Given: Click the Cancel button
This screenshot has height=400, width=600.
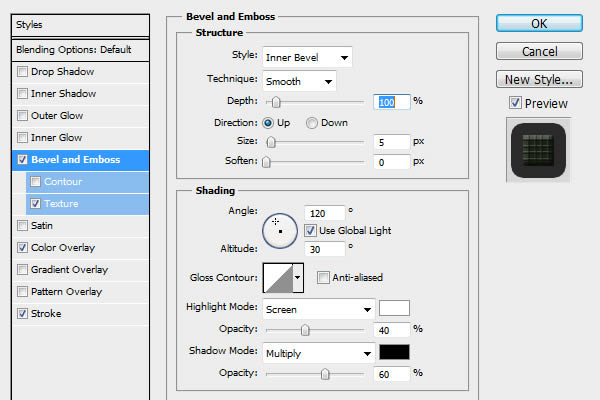Looking at the screenshot, I should pos(538,51).
